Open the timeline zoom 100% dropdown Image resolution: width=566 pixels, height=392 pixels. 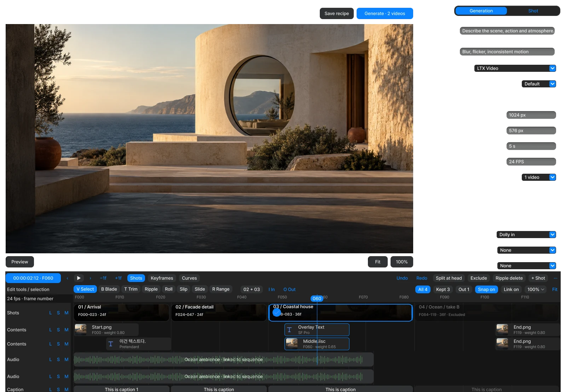pos(536,289)
